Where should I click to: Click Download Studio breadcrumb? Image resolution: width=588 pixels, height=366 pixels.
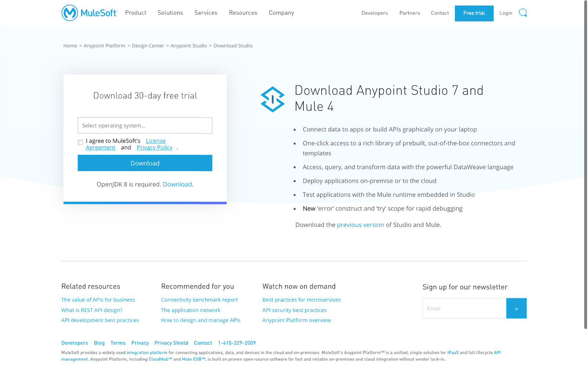(x=233, y=46)
